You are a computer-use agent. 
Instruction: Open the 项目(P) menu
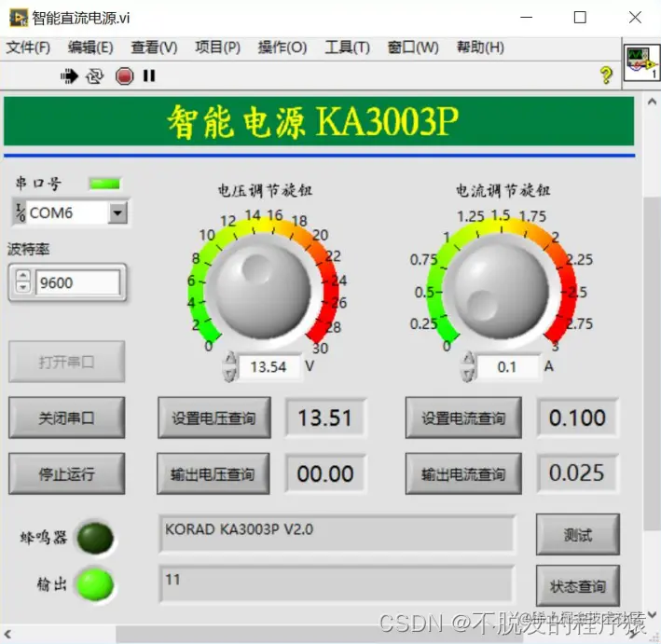[217, 48]
